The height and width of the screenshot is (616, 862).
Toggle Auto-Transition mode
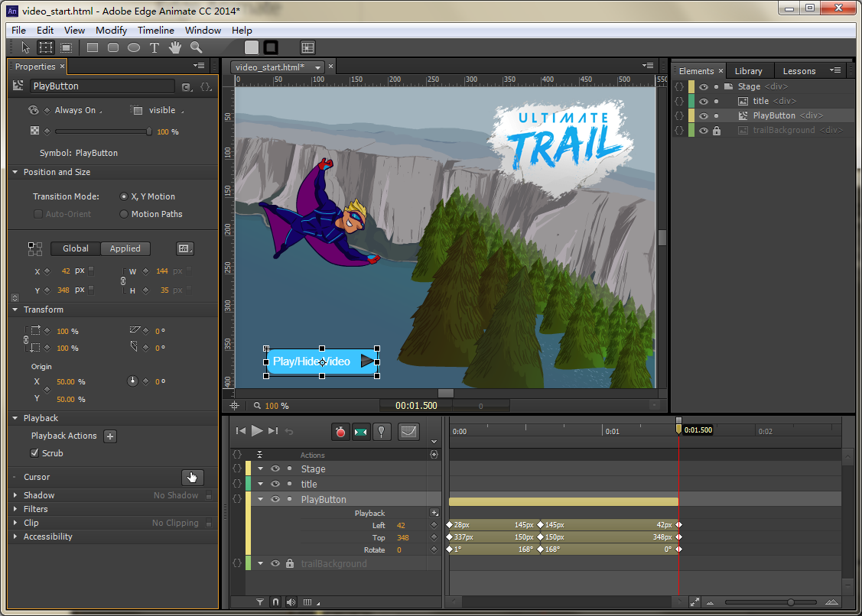(x=361, y=432)
